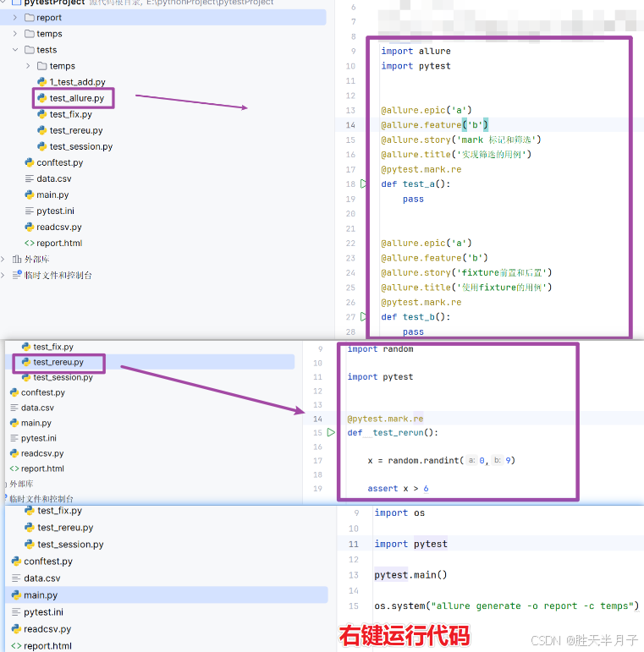Click the @allure.title('实现筛选的用例') line
The image size is (644, 652).
coord(456,155)
